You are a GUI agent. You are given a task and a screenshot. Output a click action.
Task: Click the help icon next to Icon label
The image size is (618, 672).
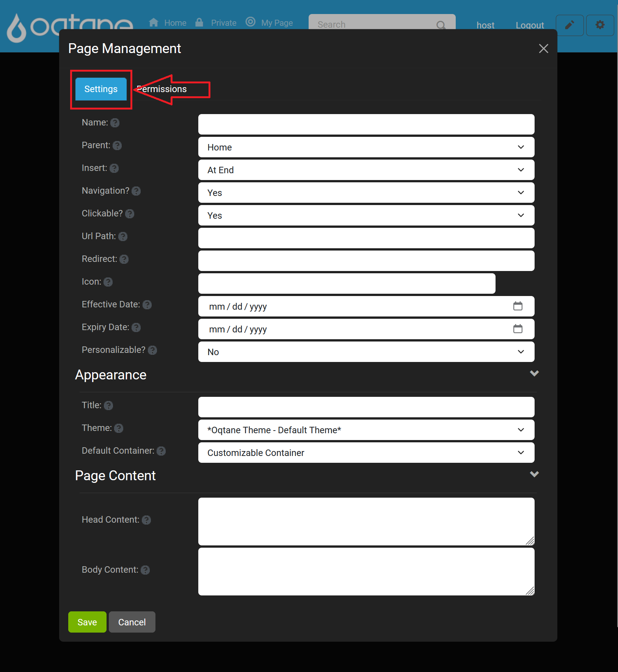click(108, 282)
